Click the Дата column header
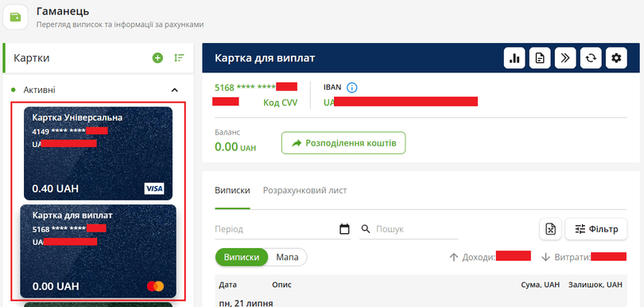The width and height of the screenshot is (644, 307). [x=227, y=285]
